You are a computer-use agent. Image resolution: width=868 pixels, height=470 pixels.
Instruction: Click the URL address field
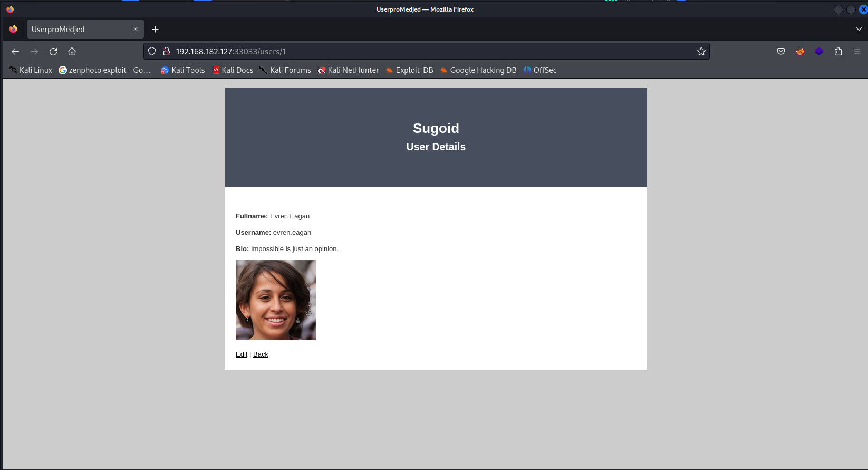[x=422, y=52]
